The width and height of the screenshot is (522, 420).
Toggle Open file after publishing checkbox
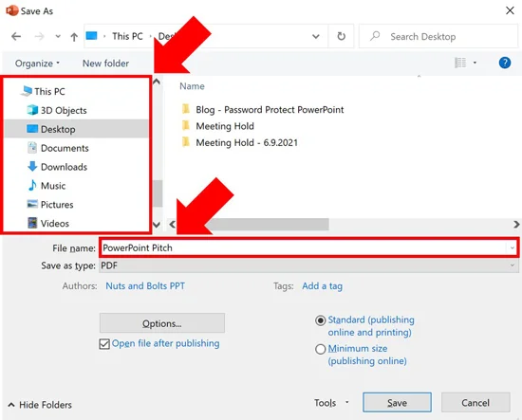[x=104, y=344]
